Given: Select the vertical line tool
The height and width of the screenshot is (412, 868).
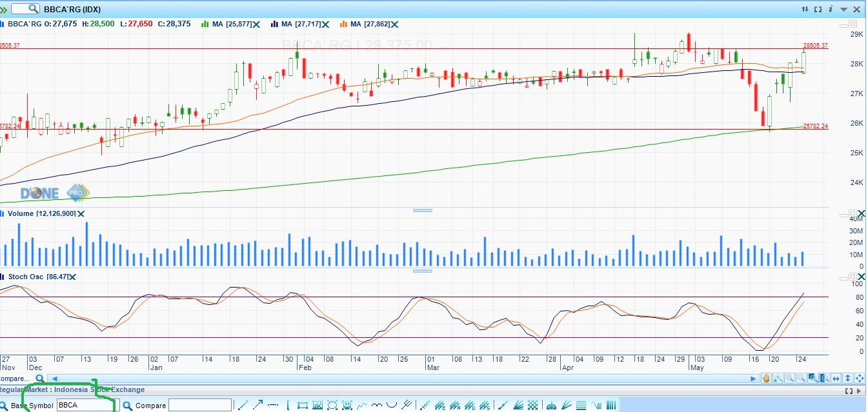Looking at the screenshot, I should pos(288,405).
